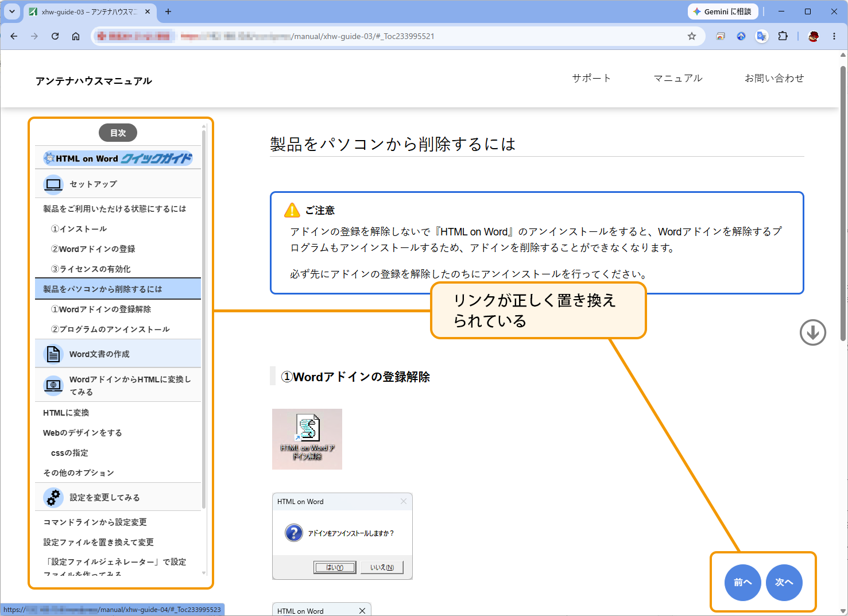Open the browser home icon
Screen dimensions: 848x616
click(x=76, y=36)
